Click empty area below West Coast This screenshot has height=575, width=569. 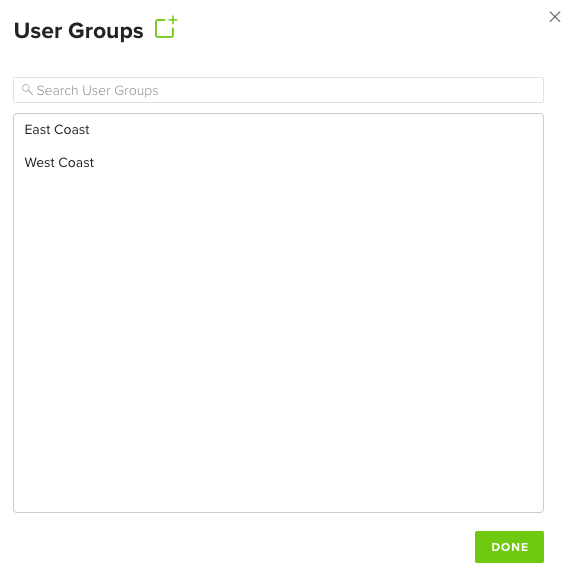coord(278,330)
